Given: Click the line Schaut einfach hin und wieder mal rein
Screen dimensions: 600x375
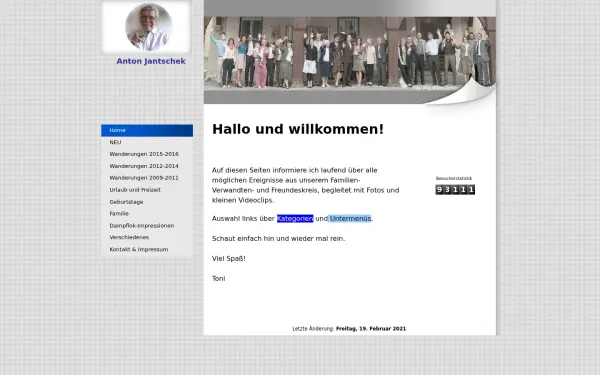Looking at the screenshot, I should (x=279, y=238).
